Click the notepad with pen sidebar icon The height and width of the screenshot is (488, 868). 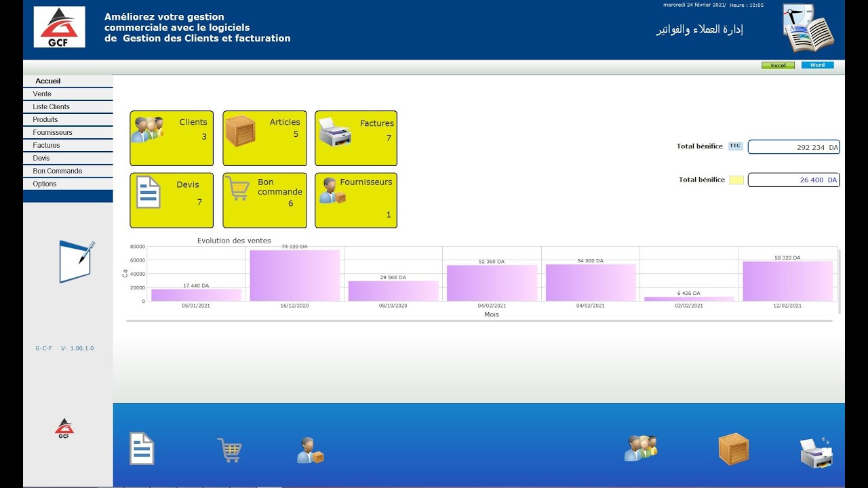pos(77,262)
